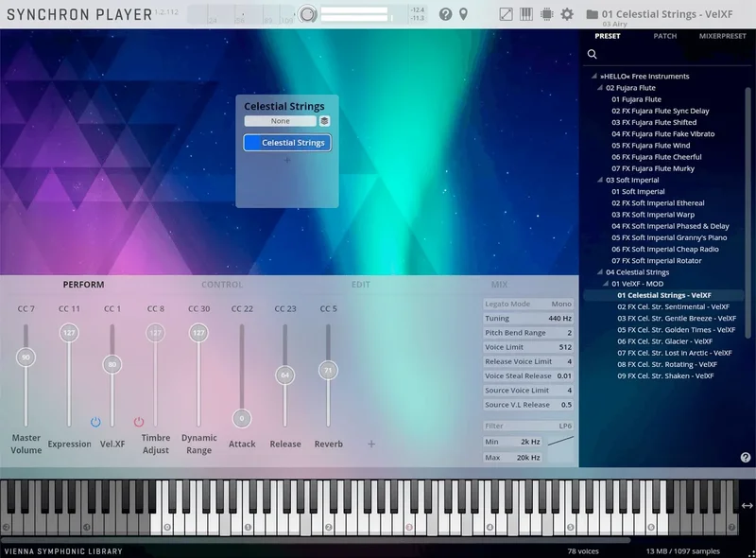Open the MIXERPRESET browser tab
756x558 pixels.
[722, 36]
